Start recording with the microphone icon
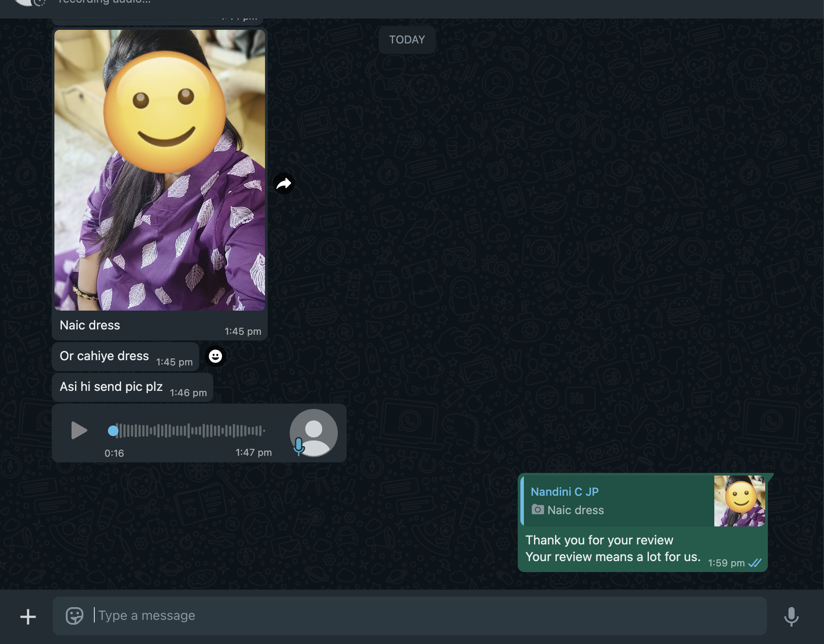 tap(791, 616)
